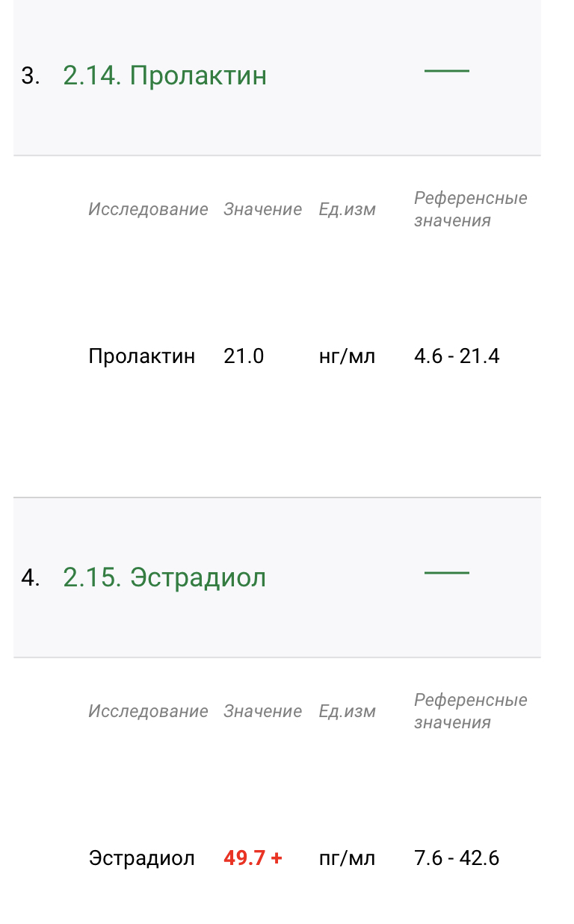Tap the item number 3. beside Пролактин
The width and height of the screenshot is (574, 924).
[x=30, y=76]
